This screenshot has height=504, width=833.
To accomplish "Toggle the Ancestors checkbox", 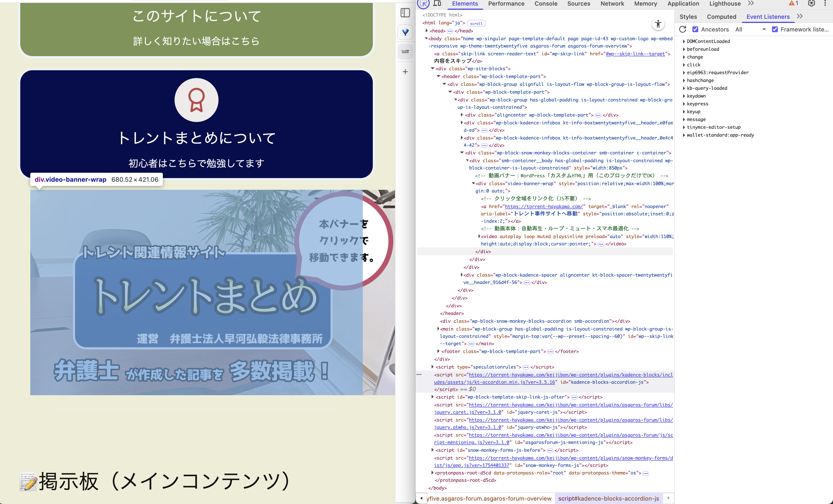I will 695,29.
